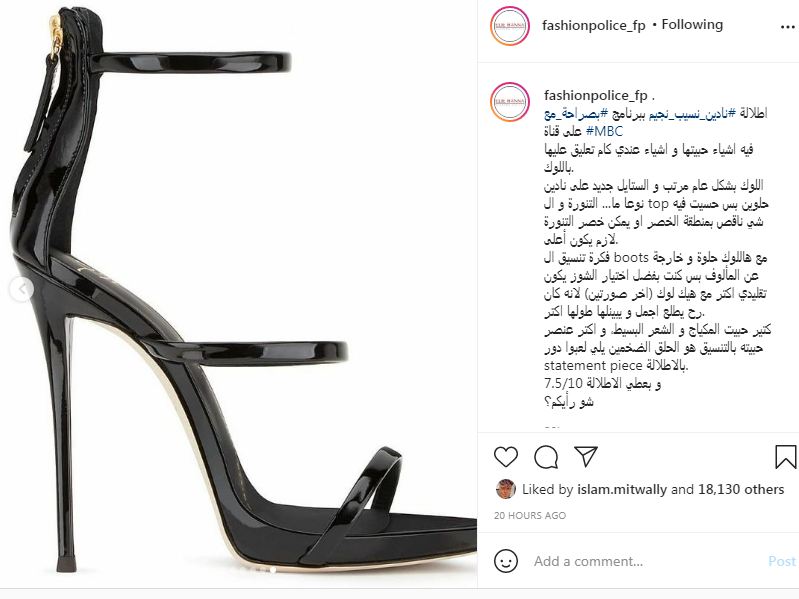799x599 pixels.
Task: Click profile avatar beside caption
Action: (x=510, y=102)
